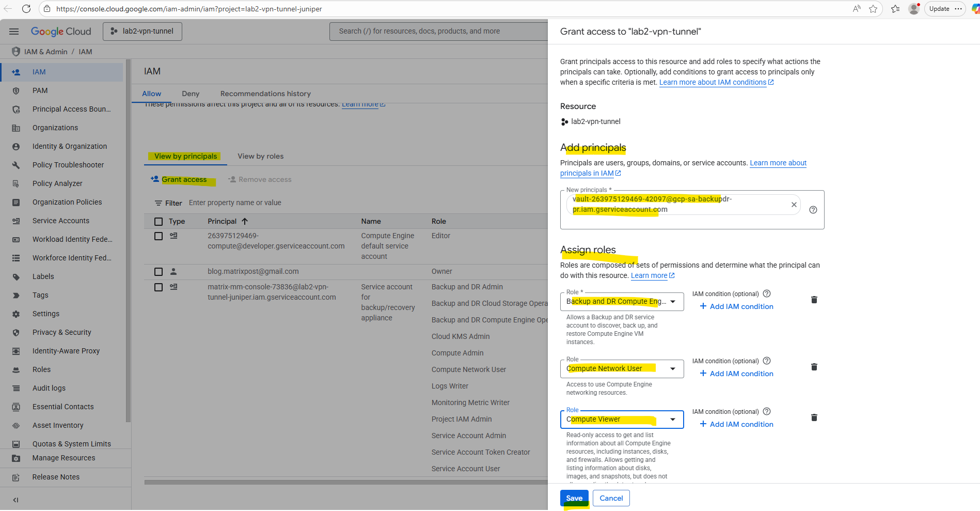Sort the table by Principal column

point(228,221)
